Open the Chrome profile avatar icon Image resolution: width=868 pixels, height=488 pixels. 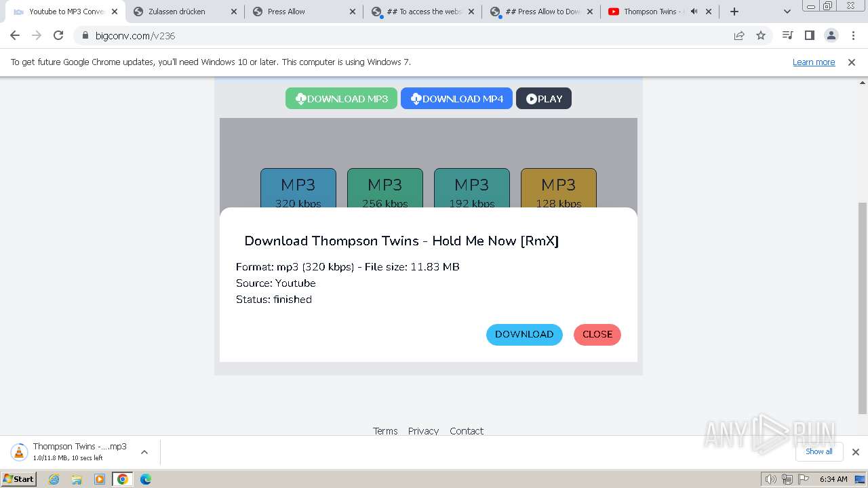point(831,35)
